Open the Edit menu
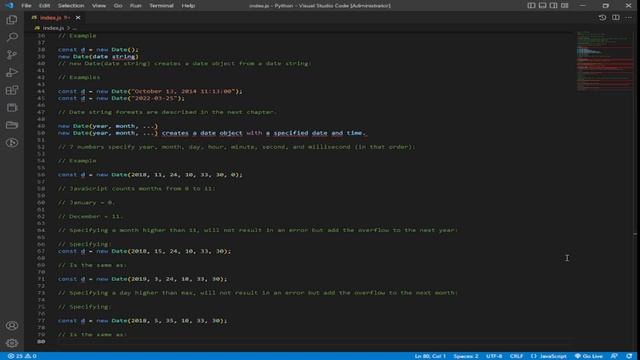The width and height of the screenshot is (640, 360). [44, 5]
